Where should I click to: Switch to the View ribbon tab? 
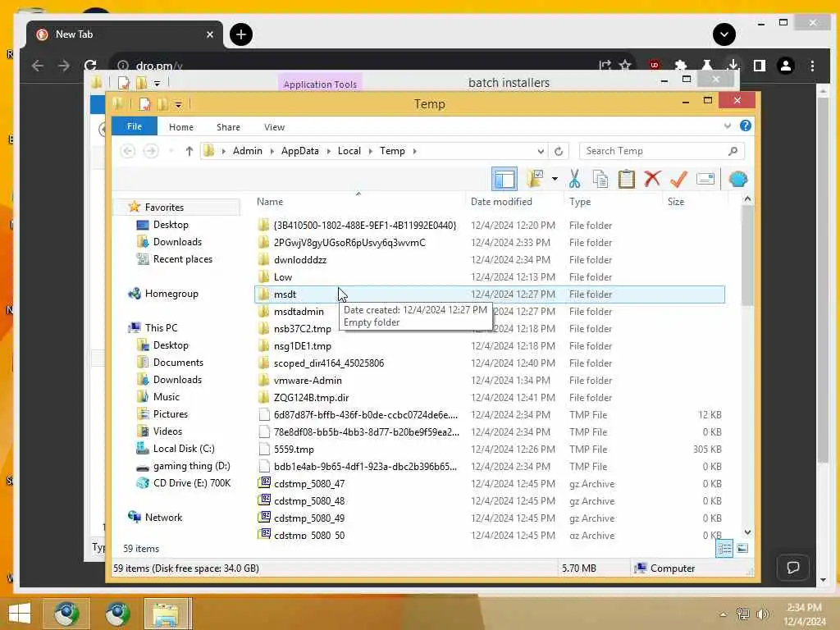click(274, 127)
